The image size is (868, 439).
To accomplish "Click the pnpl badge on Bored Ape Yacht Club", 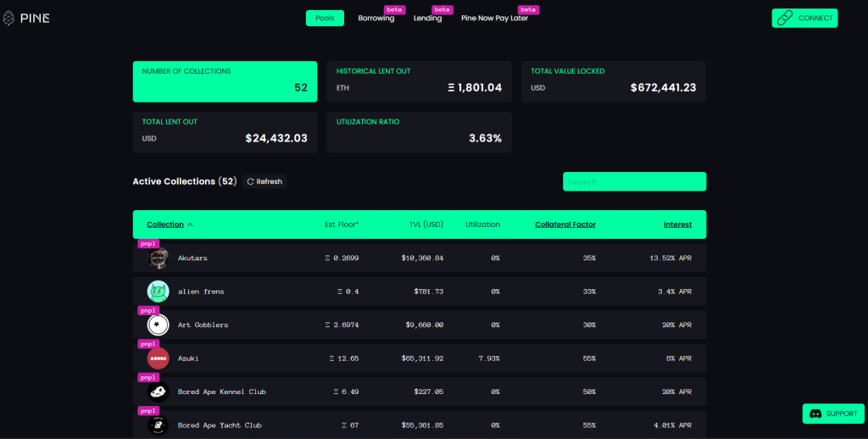I will coord(148,411).
